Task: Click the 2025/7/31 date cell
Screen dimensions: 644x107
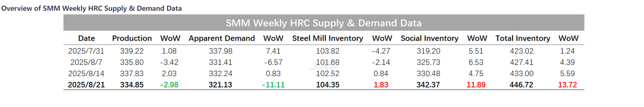Action: pos(86,51)
